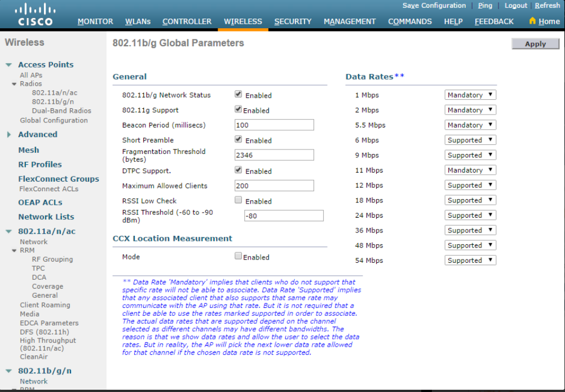Open the COMMANDS menu
Viewport: 565px width, 392px height.
pyautogui.click(x=410, y=21)
